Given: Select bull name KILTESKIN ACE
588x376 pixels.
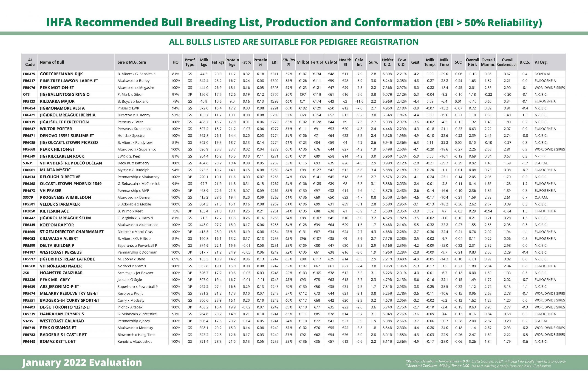Looking at the screenshot, I should coord(54,211).
